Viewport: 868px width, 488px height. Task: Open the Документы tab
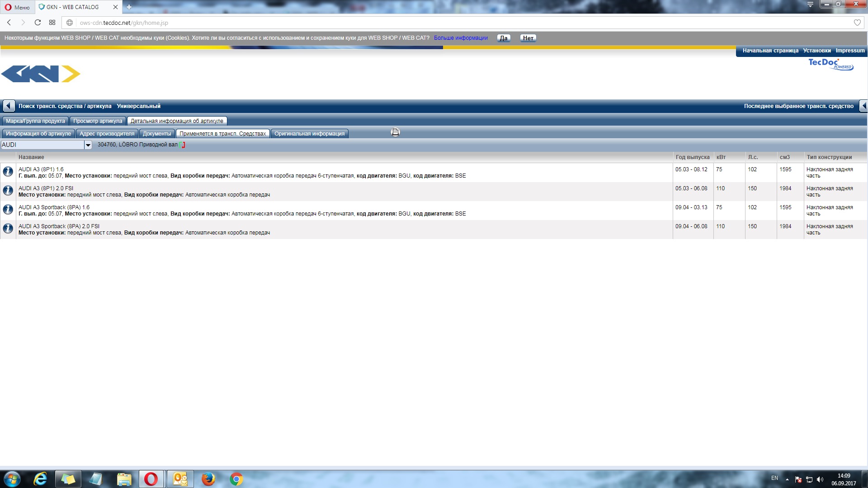pyautogui.click(x=156, y=134)
